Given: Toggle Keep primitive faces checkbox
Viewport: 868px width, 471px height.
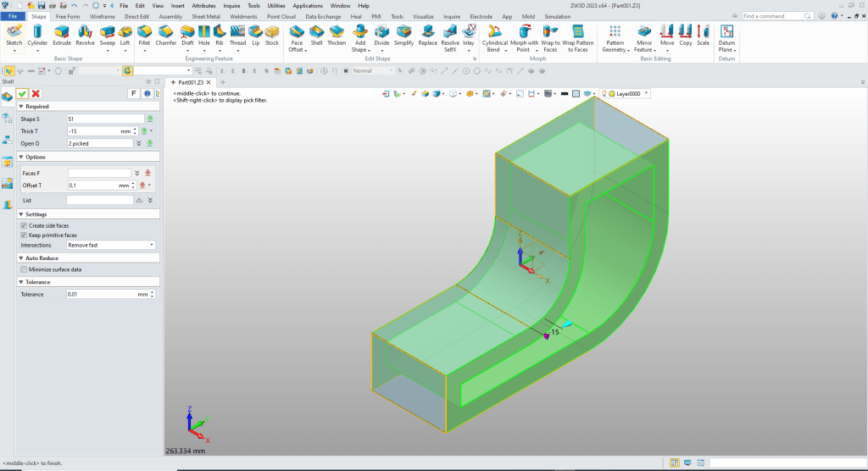Looking at the screenshot, I should point(23,235).
